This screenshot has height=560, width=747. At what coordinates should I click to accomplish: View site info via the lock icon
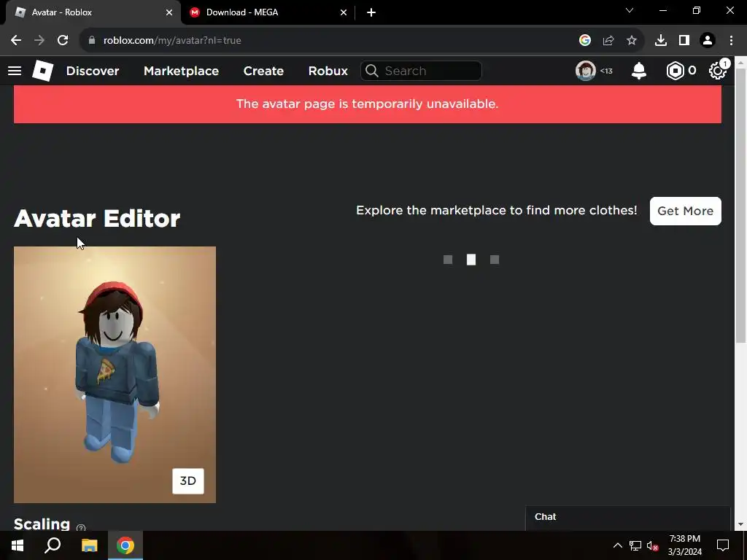coord(92,41)
